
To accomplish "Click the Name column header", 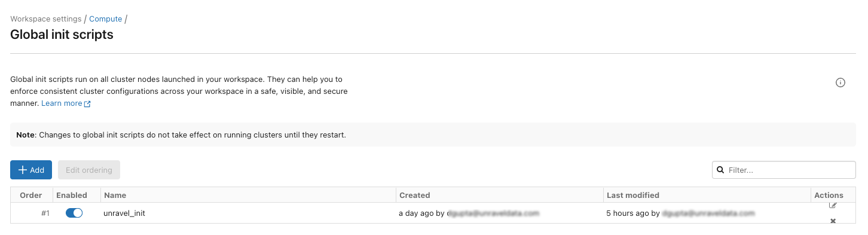I will click(x=115, y=195).
